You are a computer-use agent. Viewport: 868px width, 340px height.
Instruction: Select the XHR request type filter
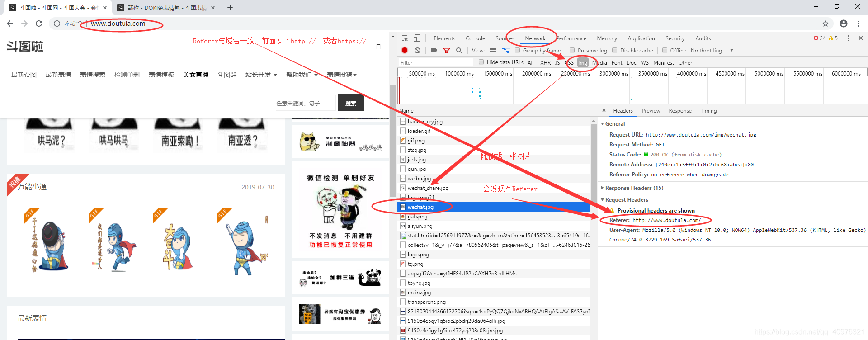546,62
